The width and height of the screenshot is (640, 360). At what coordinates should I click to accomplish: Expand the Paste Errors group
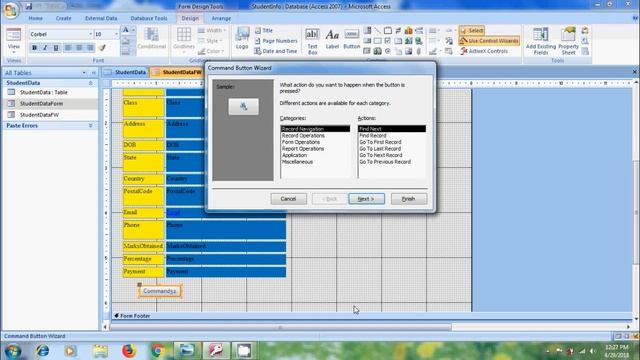coord(90,126)
